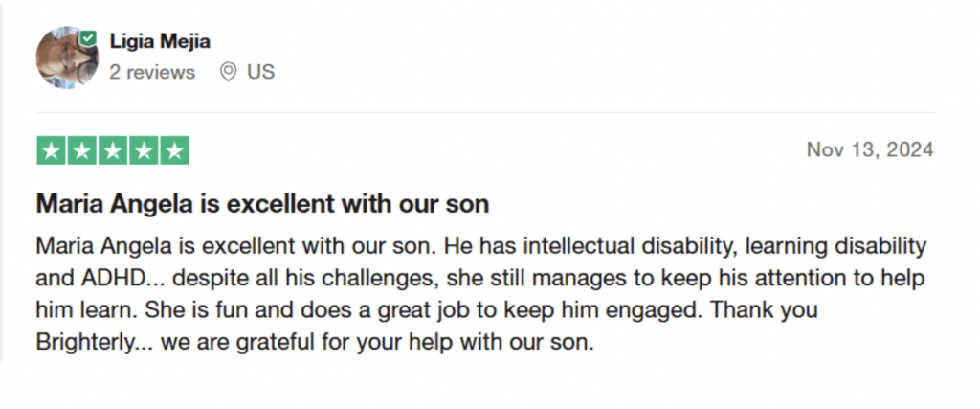Image resolution: width=980 pixels, height=409 pixels.
Task: Click the US country label
Action: click(x=260, y=72)
